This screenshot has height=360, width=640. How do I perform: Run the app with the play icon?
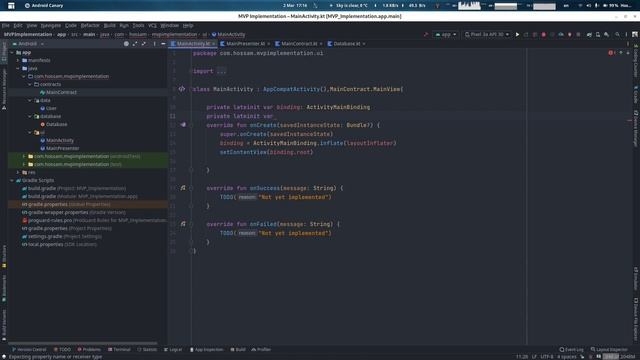[x=517, y=35]
